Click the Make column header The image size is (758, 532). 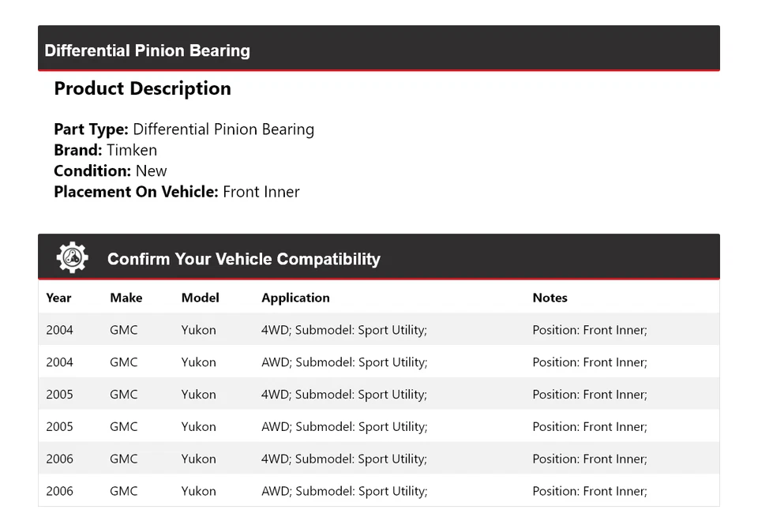pyautogui.click(x=126, y=298)
